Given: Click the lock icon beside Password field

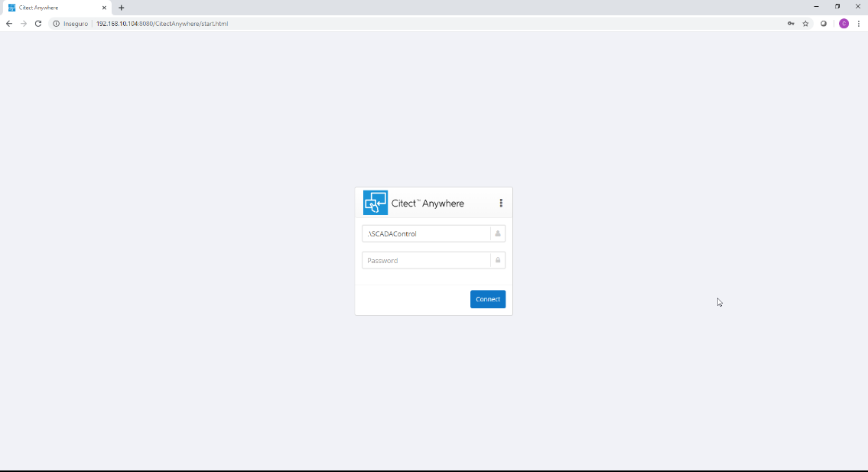Looking at the screenshot, I should pos(498,260).
